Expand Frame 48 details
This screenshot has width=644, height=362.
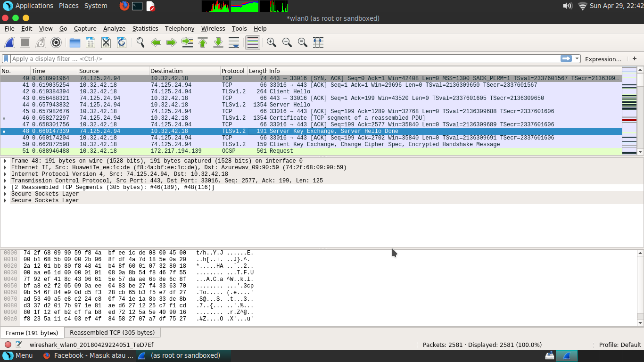pyautogui.click(x=5, y=161)
